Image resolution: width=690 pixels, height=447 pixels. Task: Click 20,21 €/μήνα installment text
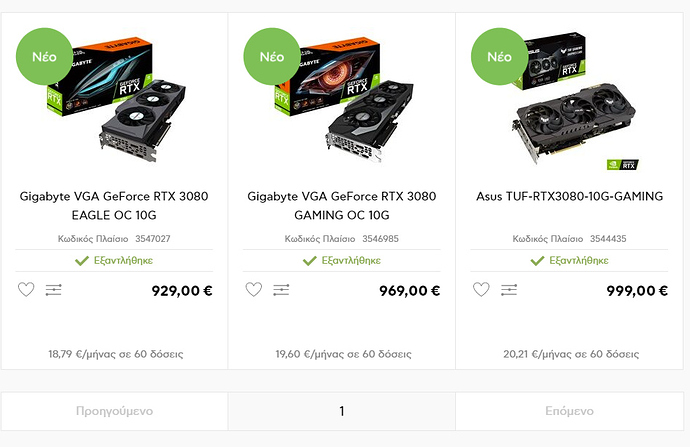pyautogui.click(x=570, y=354)
